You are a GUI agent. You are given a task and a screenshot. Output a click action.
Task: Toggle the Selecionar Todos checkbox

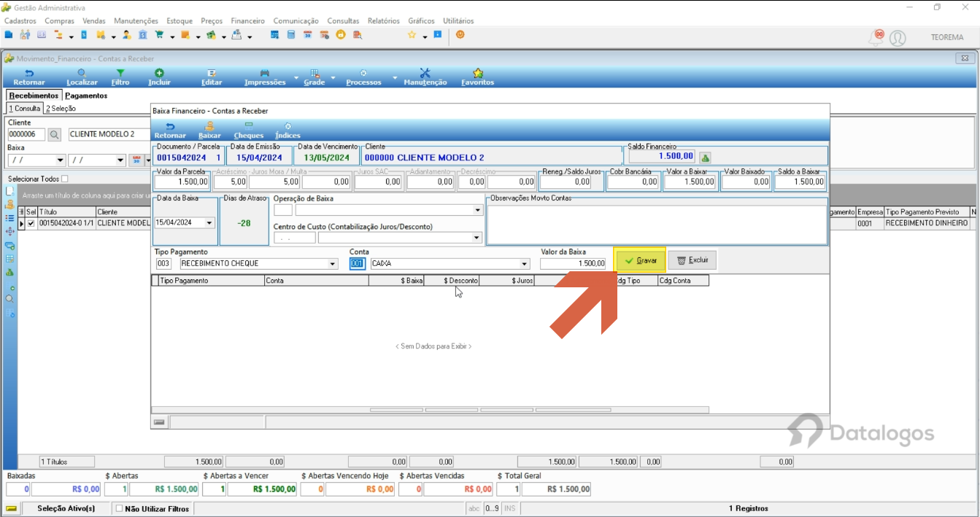(x=65, y=179)
